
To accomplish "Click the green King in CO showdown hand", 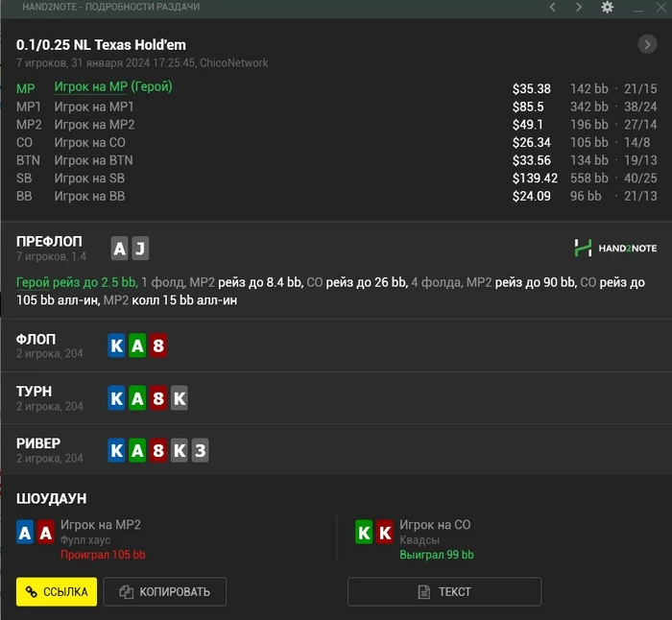I will coord(364,532).
